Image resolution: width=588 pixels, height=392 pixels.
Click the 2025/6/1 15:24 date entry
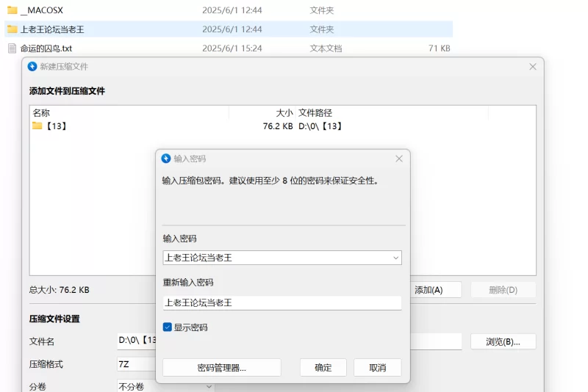coord(232,48)
